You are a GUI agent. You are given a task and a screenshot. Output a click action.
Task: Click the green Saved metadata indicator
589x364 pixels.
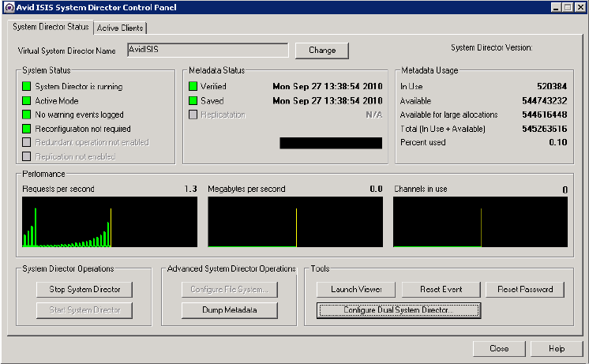[193, 101]
